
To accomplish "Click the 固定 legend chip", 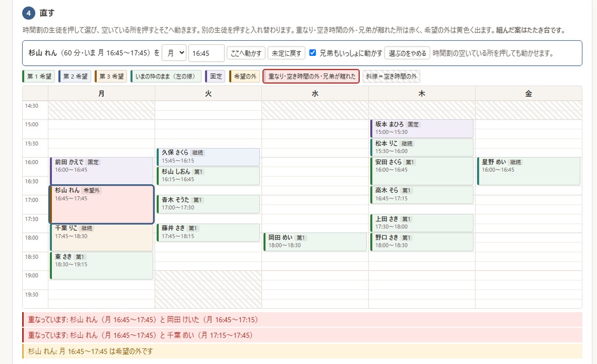I will tap(215, 76).
